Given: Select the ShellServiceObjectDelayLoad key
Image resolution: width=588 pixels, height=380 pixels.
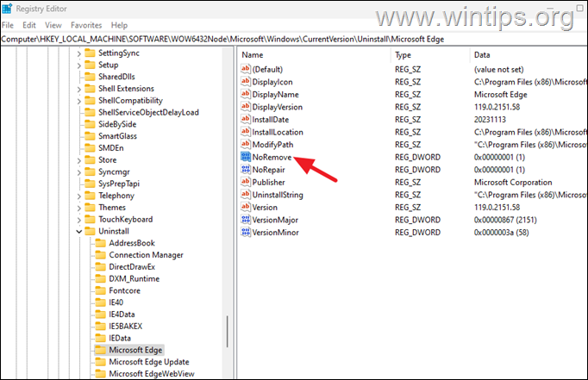Looking at the screenshot, I should point(148,112).
